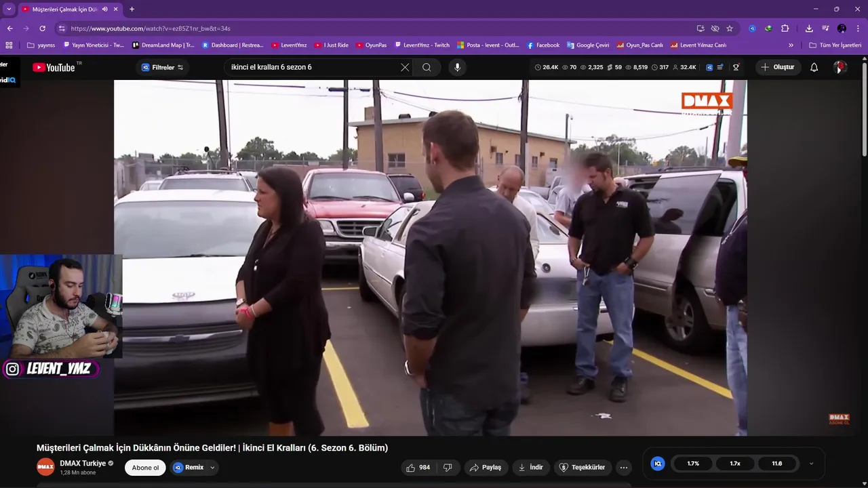This screenshot has height=488, width=868.
Task: Open the YouTube account avatar menu
Action: (x=840, y=67)
